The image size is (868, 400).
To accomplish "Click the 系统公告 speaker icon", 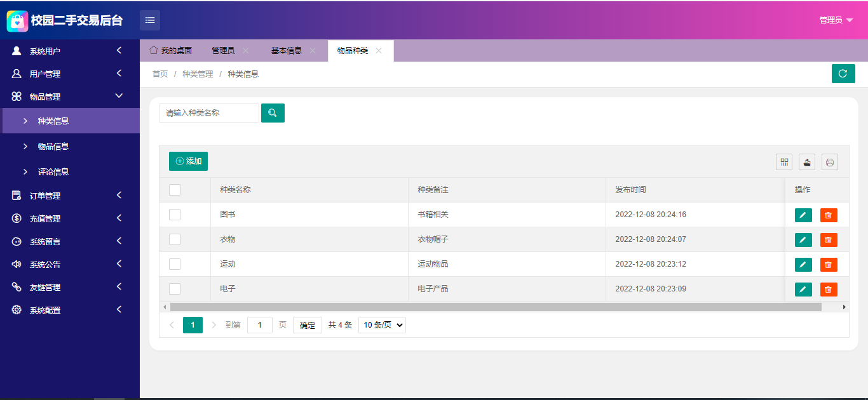I will point(17,264).
